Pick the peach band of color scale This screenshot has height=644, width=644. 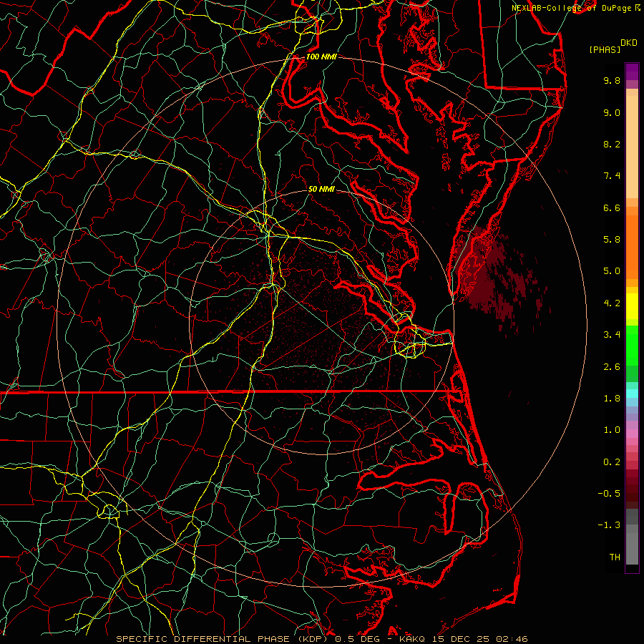632,146
